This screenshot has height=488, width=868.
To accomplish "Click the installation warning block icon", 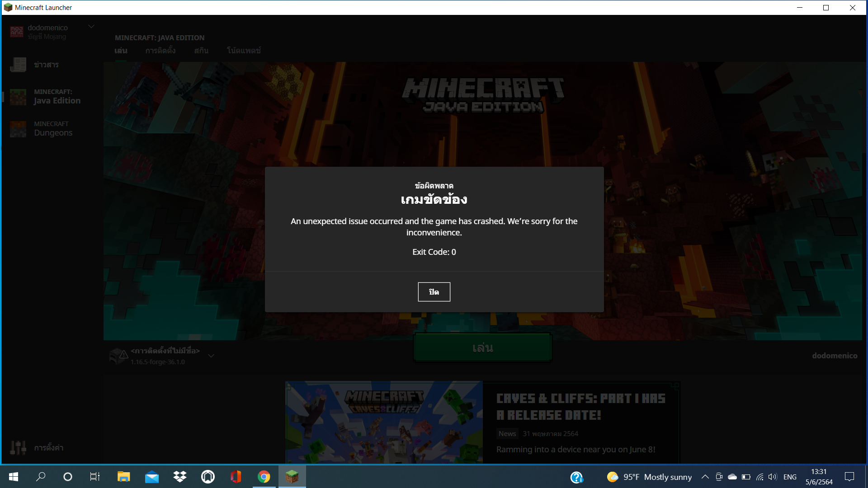I will point(119,356).
